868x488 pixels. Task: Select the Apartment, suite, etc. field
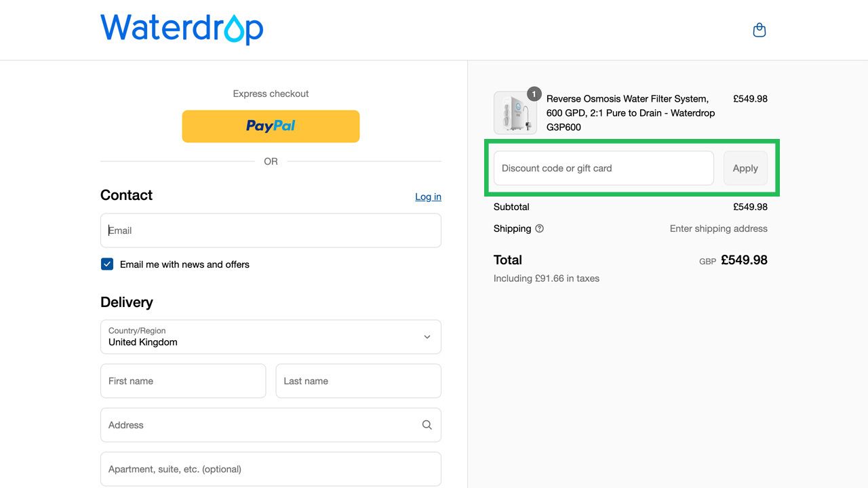coord(271,469)
